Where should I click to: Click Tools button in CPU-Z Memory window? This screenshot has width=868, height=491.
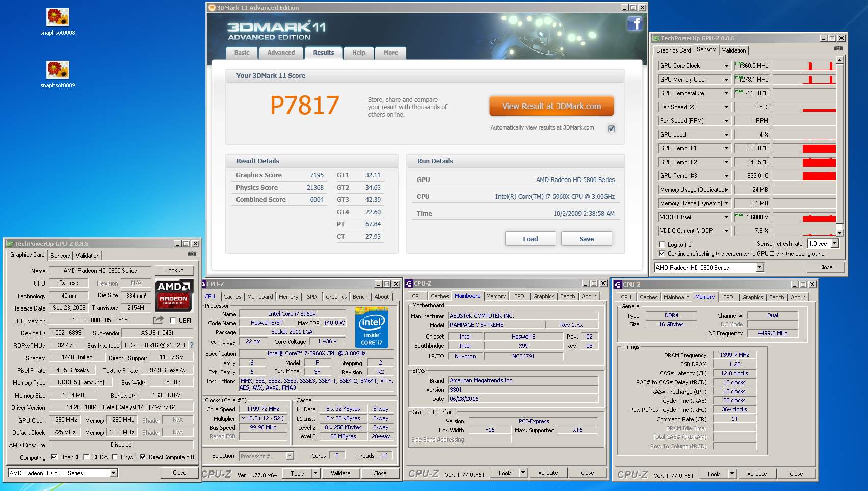tap(714, 474)
